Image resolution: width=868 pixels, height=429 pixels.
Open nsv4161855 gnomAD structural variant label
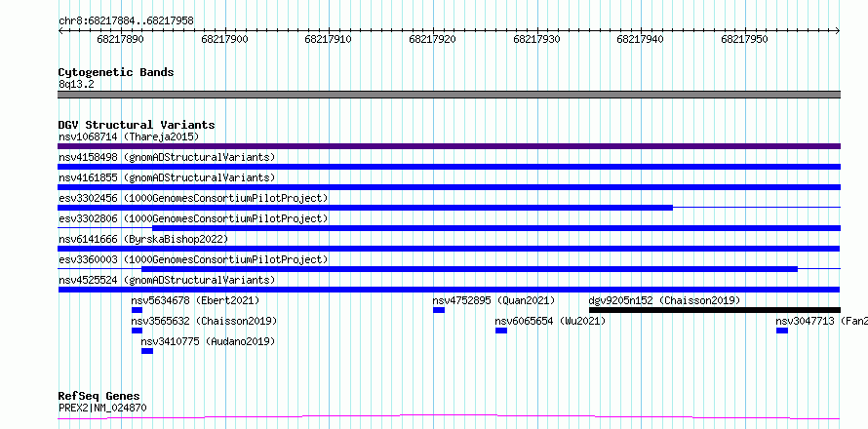[167, 177]
